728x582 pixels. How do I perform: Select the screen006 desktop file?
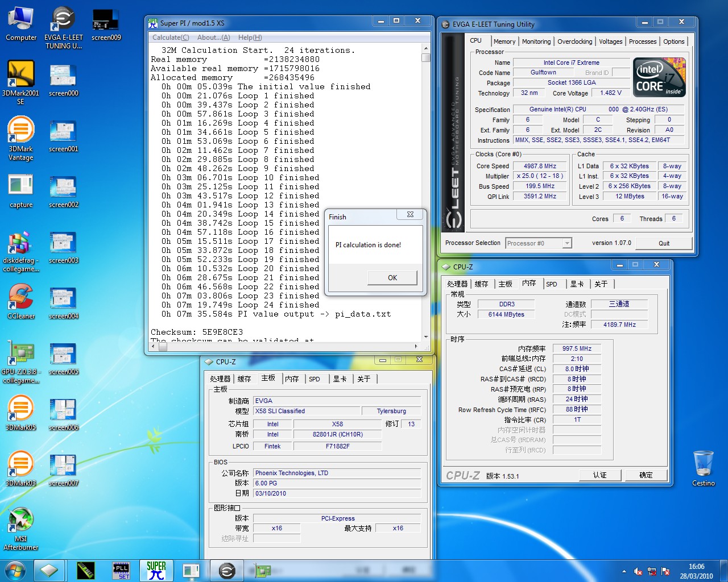(x=63, y=414)
